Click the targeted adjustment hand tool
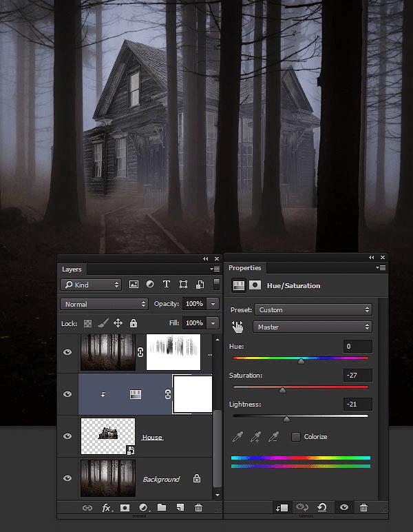This screenshot has height=532, width=413. coord(237,327)
